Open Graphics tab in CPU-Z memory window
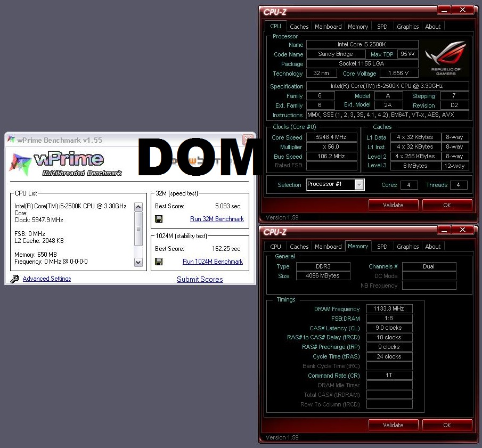Viewport: 482px width, 448px height. 407,247
